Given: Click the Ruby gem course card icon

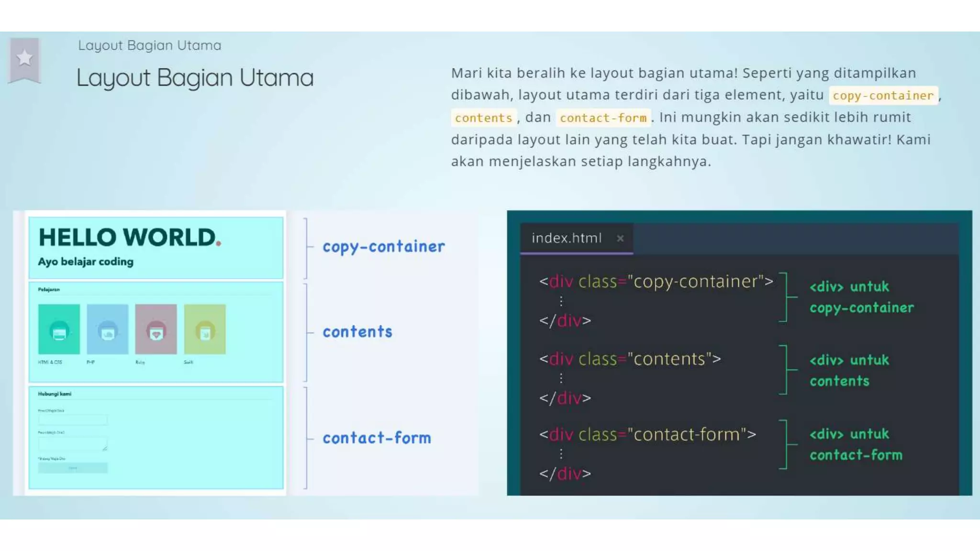Looking at the screenshot, I should click(156, 330).
